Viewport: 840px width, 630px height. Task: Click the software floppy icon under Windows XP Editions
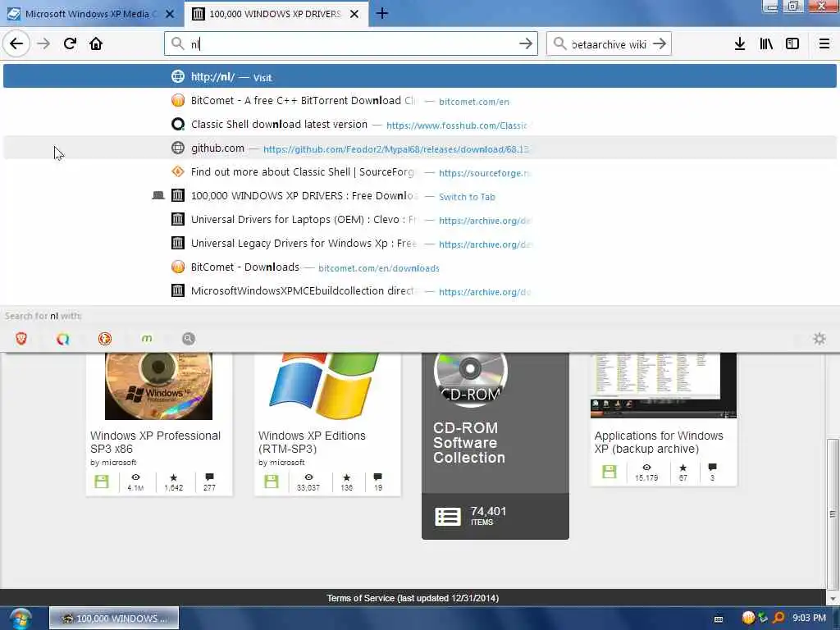pos(271,481)
